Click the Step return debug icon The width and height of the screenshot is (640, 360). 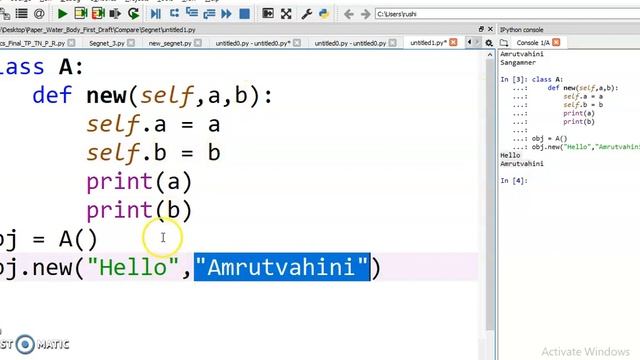(x=209, y=14)
